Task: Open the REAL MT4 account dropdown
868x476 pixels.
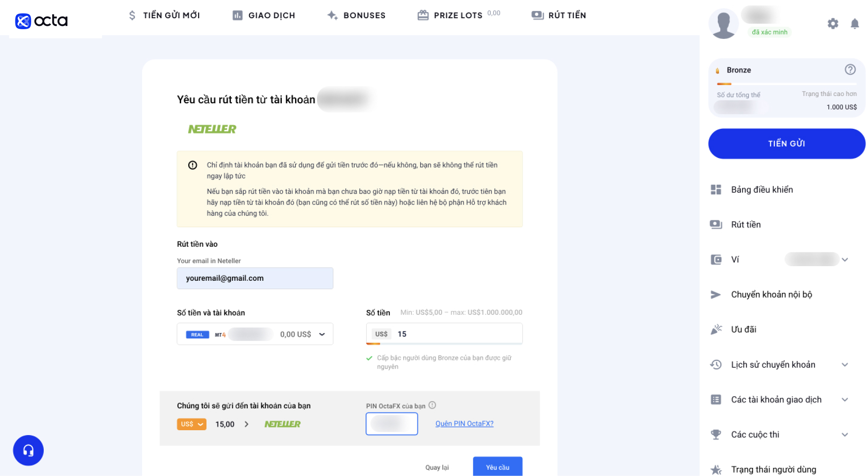Action: click(255, 334)
